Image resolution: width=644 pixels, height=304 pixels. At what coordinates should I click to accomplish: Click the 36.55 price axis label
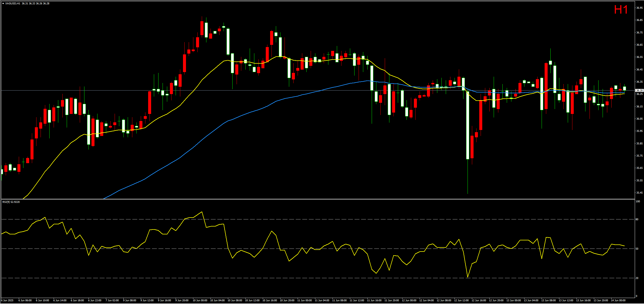point(639,57)
